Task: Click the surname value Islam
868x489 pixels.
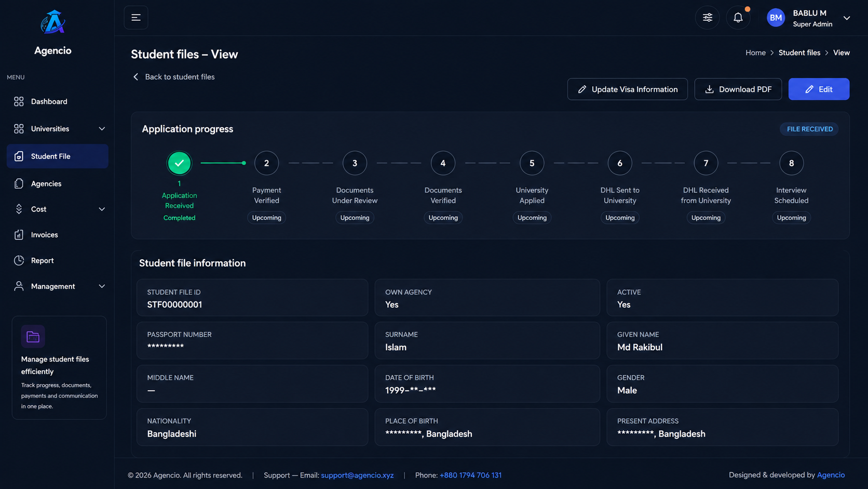Action: (x=396, y=347)
